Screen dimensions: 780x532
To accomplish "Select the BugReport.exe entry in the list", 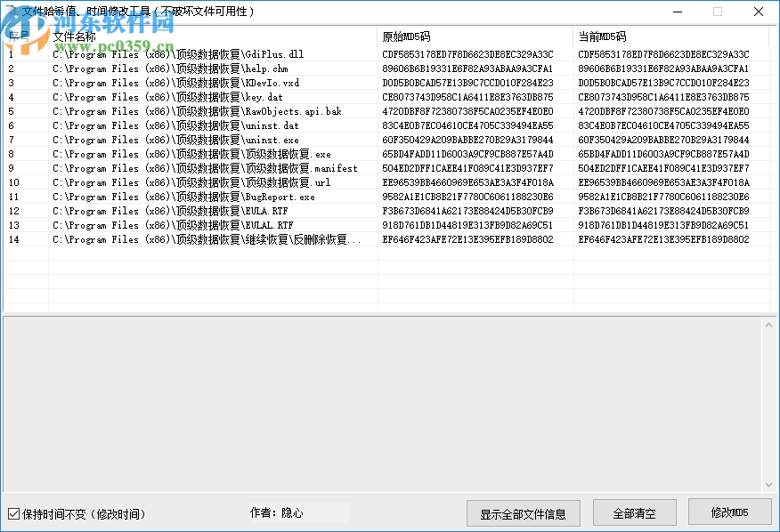I will pyautogui.click(x=178, y=196).
